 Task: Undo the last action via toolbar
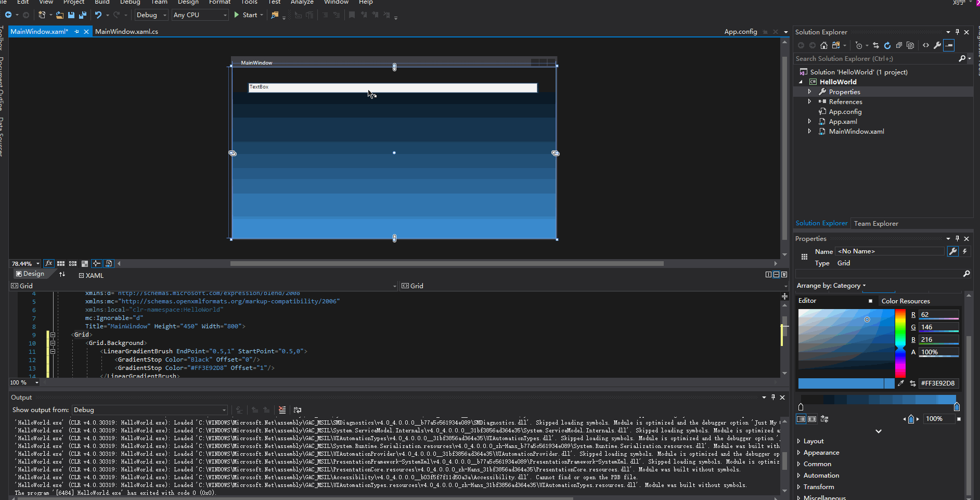[98, 15]
